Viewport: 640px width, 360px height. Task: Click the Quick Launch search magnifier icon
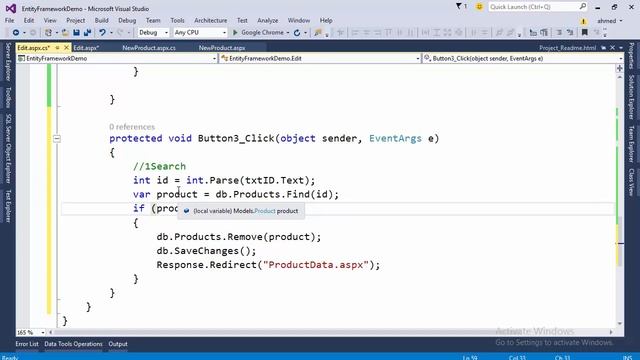point(582,7)
